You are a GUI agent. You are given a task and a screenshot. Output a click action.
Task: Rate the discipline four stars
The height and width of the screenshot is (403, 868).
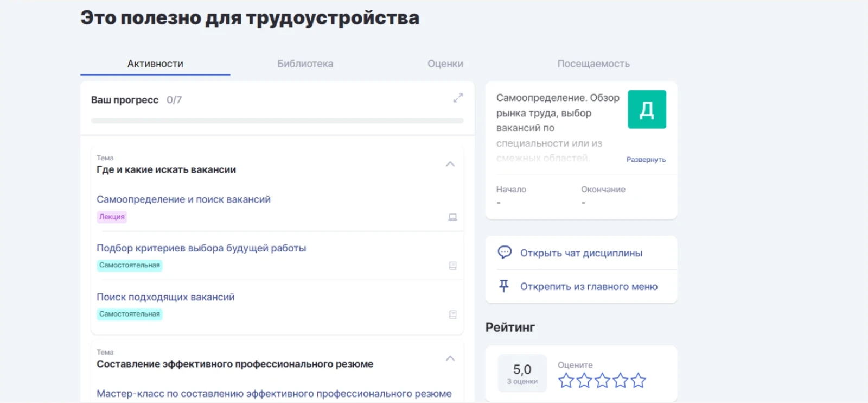click(x=621, y=380)
